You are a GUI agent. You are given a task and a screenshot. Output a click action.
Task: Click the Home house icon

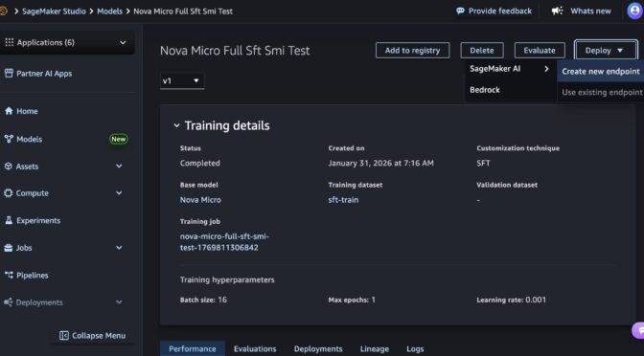(9, 111)
